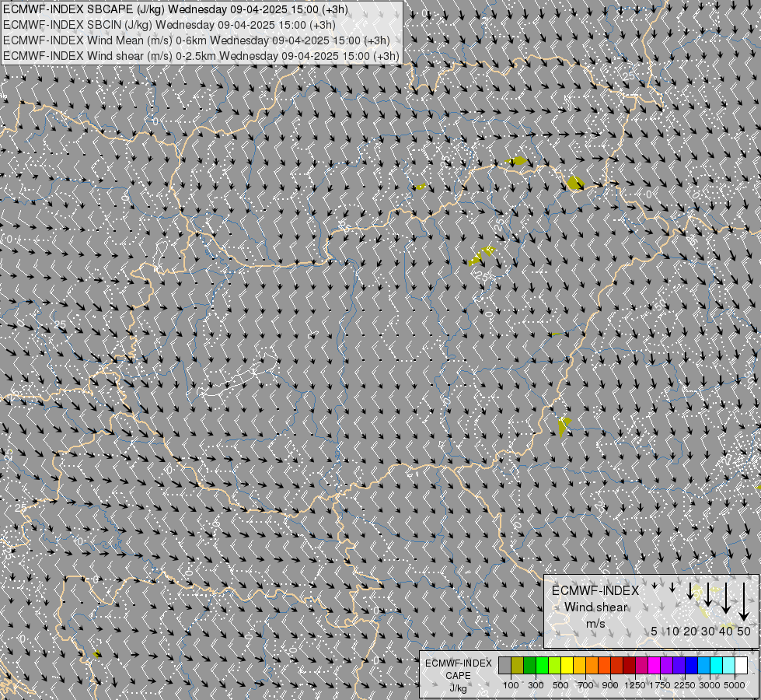The image size is (761, 700).
Task: Click the SBCAPE title line
Action: point(175,9)
